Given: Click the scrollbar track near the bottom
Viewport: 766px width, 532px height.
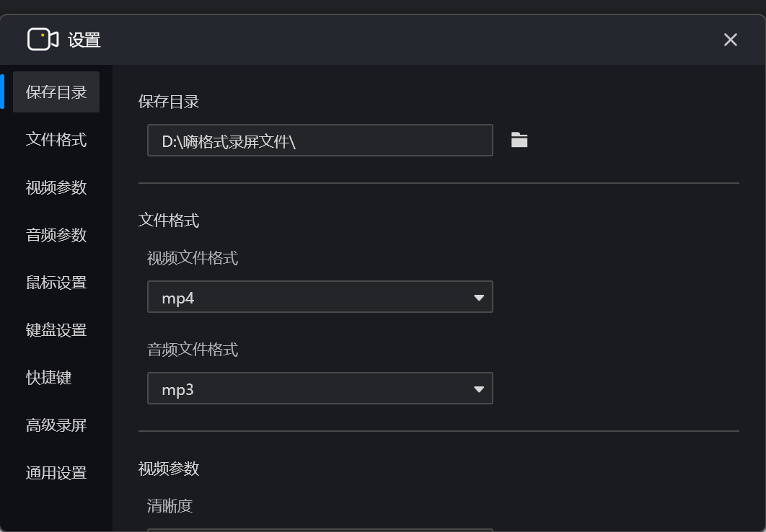Looking at the screenshot, I should click(762, 469).
